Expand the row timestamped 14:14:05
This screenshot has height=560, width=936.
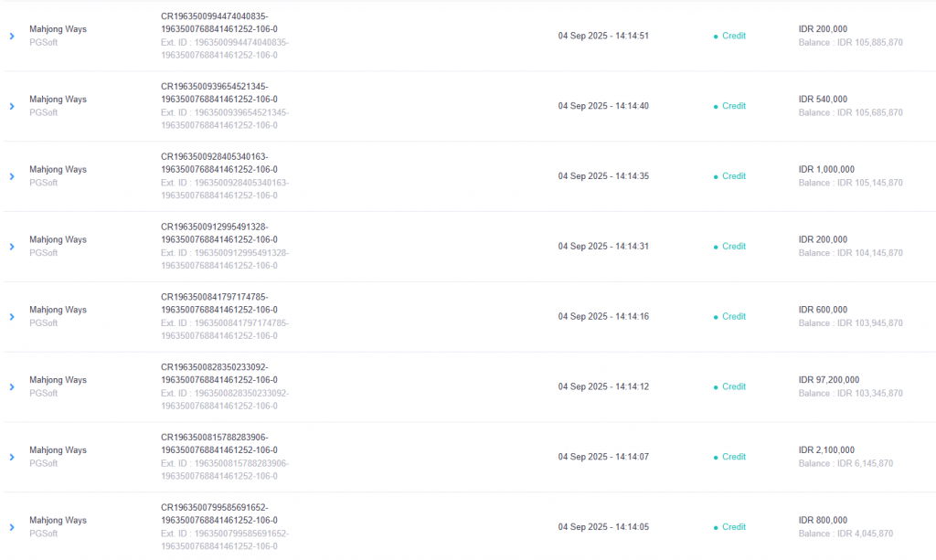[x=12, y=527]
